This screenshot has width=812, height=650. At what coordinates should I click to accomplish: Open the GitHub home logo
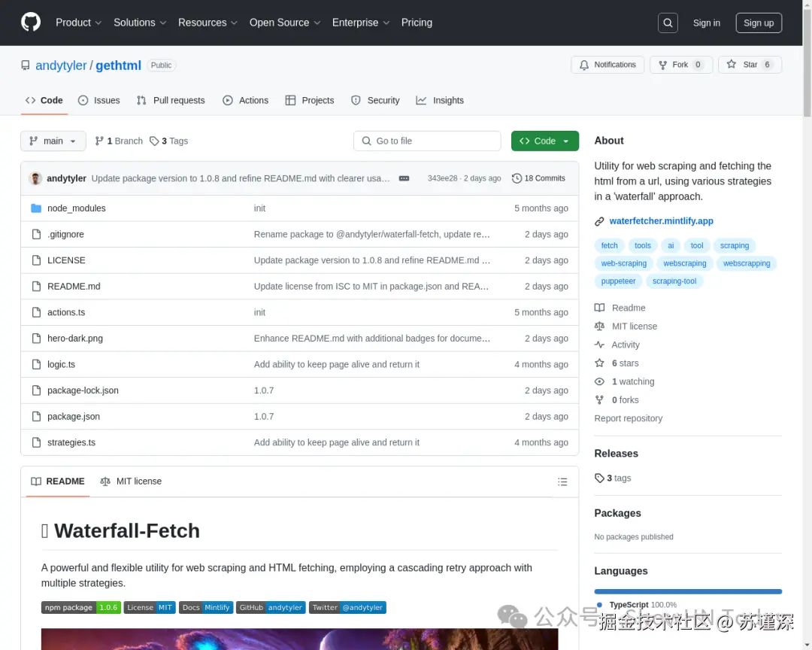coord(31,23)
